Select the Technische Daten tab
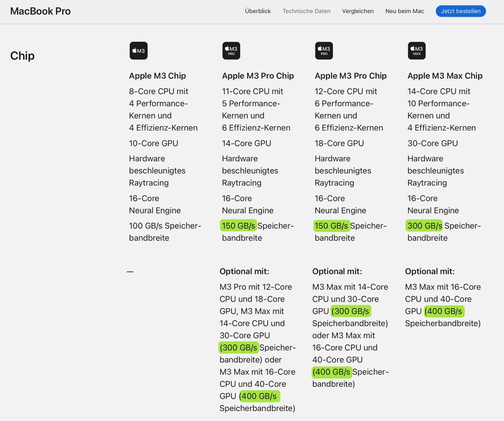The image size is (504, 421). 306,11
